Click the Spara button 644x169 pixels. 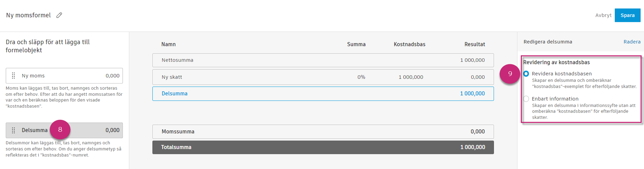click(x=627, y=15)
